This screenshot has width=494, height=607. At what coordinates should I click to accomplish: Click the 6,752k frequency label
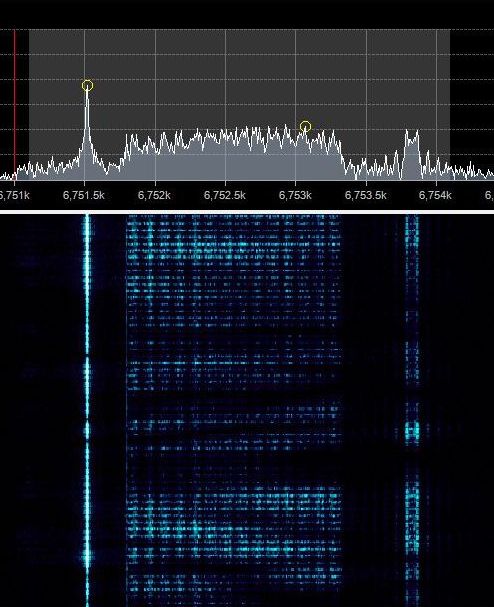(x=154, y=195)
